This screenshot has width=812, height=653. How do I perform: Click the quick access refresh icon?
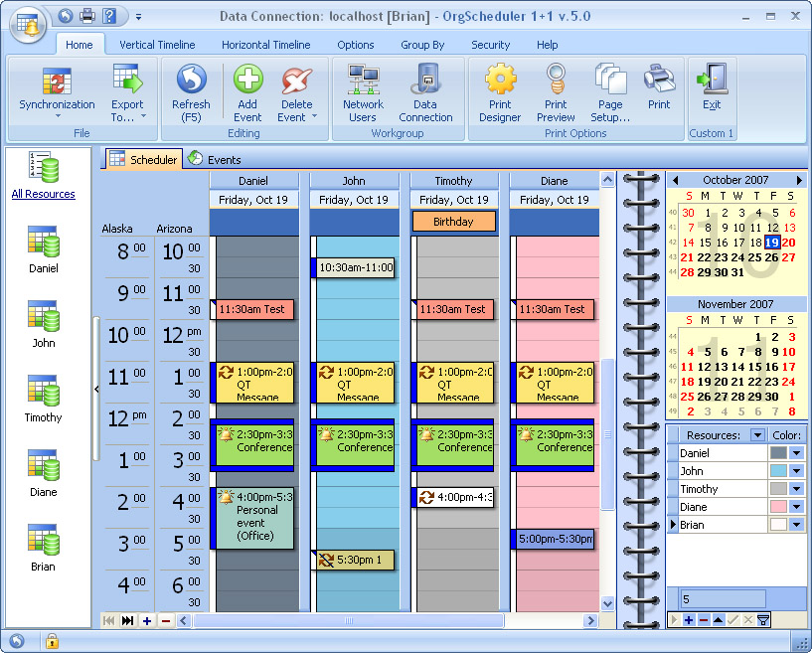[66, 16]
